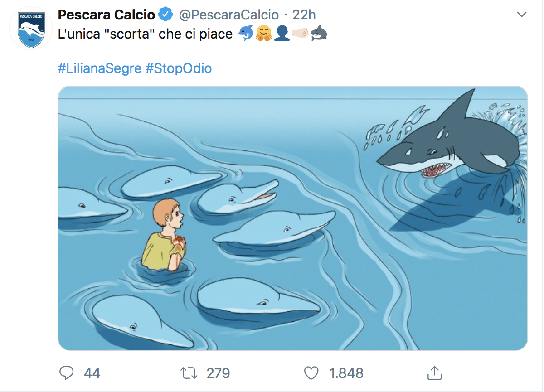The height and width of the screenshot is (392, 544).
Task: Open the #LilianaSegre hashtag
Action: click(x=99, y=68)
